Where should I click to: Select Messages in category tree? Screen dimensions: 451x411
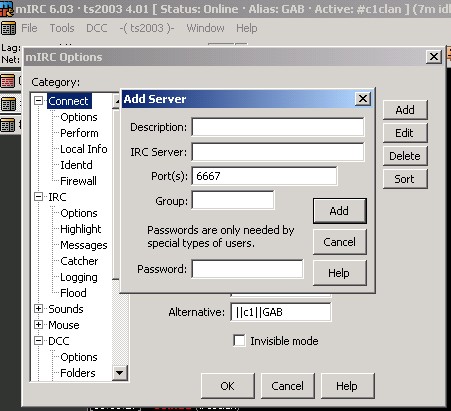[x=84, y=245]
